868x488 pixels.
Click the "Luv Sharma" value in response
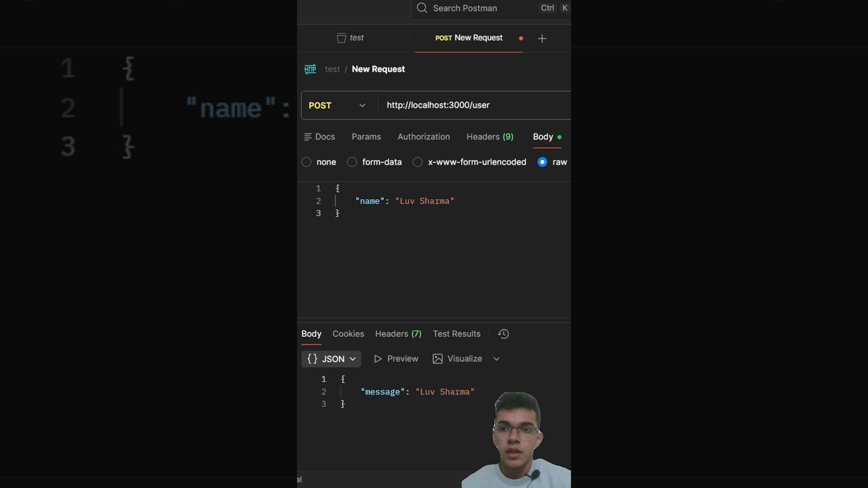(445, 392)
